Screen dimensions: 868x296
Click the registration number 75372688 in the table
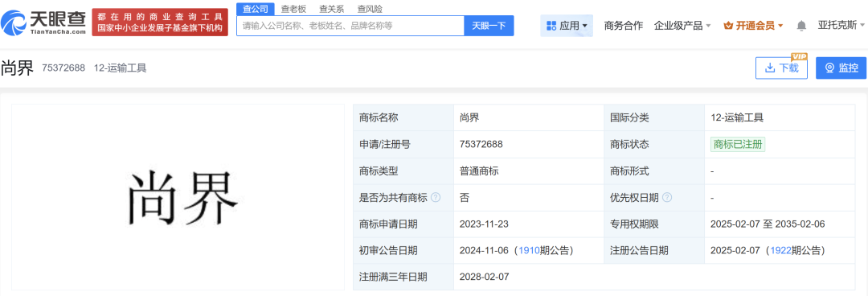click(481, 144)
